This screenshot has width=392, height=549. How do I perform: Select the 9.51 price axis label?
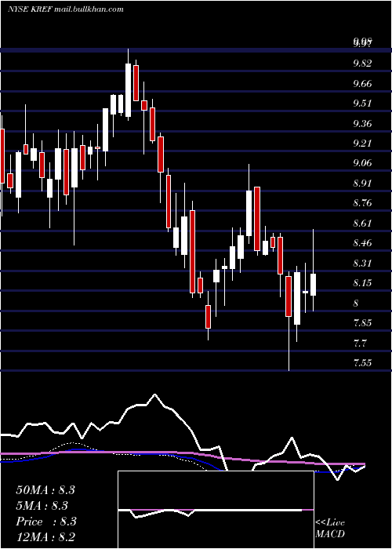point(362,104)
